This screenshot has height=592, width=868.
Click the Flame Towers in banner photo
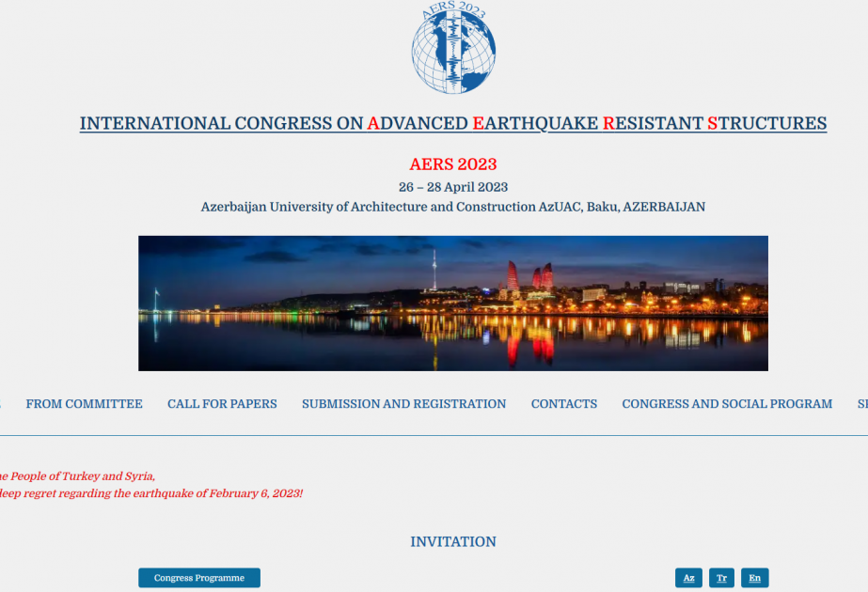(530, 276)
